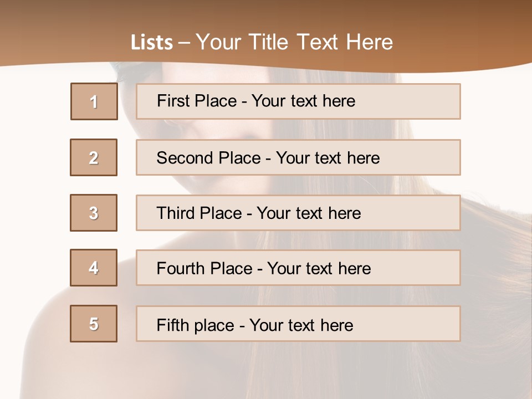Click the number 5 box
This screenshot has height=399, width=532.
point(94,324)
